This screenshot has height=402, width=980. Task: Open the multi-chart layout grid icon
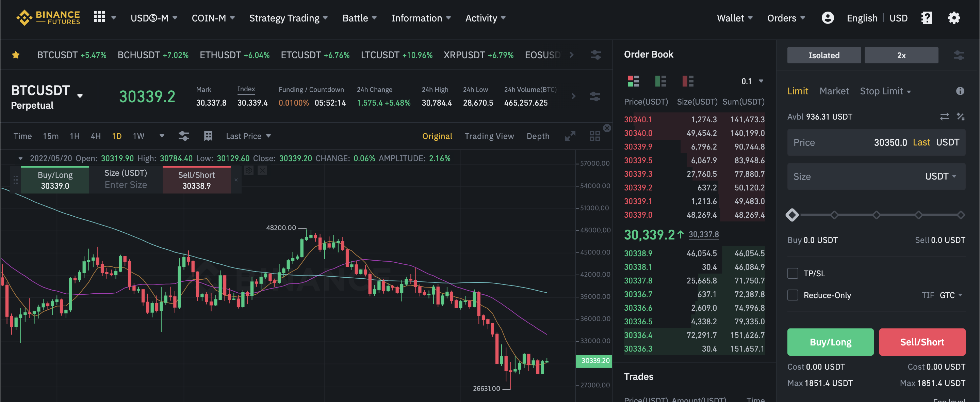[x=594, y=136]
